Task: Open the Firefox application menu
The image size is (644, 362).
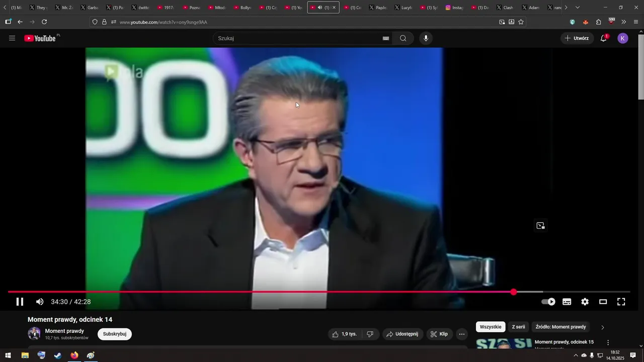Action: 636,22
